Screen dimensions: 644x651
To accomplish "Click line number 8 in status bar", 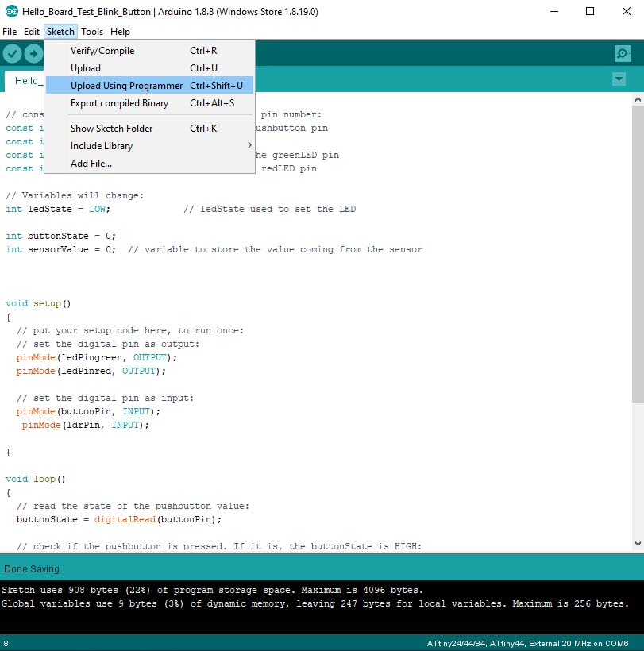I will click(6, 644).
